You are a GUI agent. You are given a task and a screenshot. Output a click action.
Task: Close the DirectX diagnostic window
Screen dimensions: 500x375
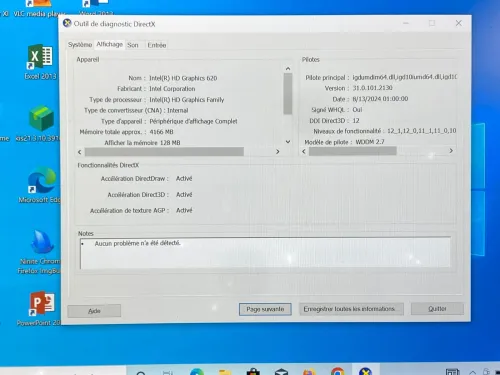(x=459, y=23)
